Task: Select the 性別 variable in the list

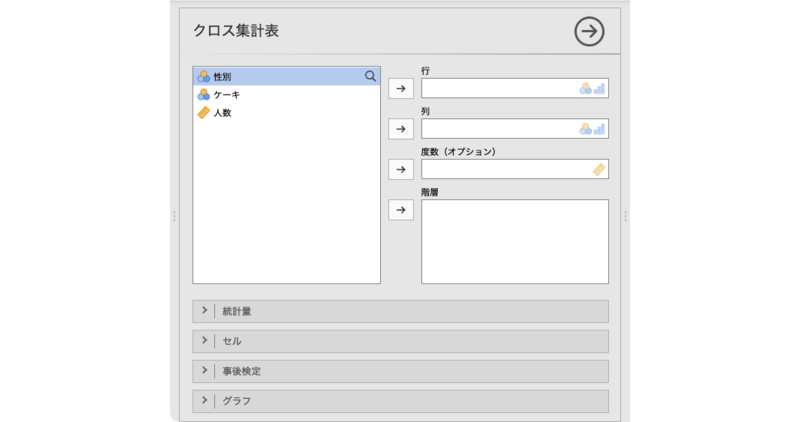Action: [222, 76]
